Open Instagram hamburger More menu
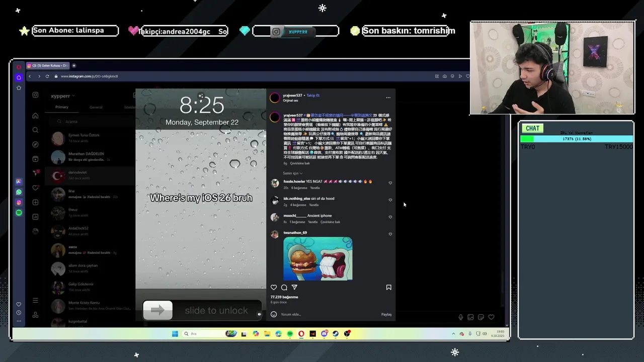The image size is (644, 362). point(35,300)
